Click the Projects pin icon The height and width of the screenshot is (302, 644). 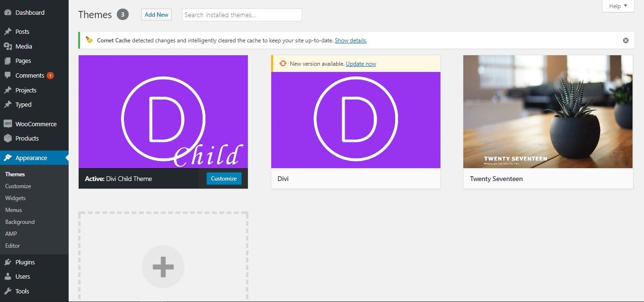click(x=8, y=90)
